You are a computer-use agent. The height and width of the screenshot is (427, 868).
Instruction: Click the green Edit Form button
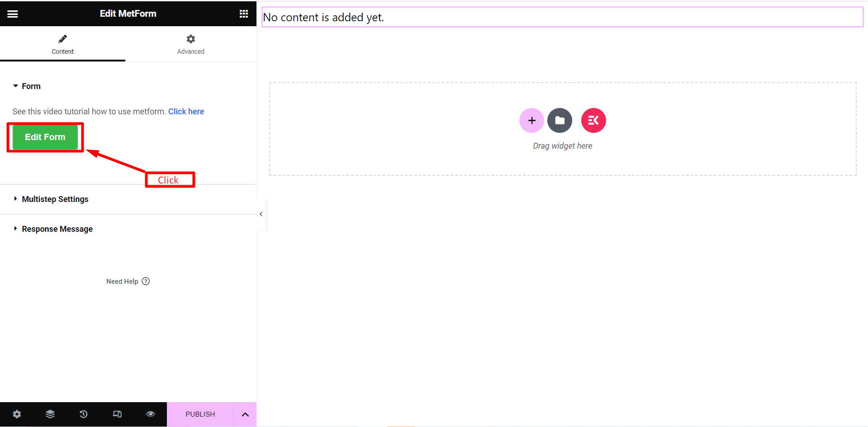45,137
